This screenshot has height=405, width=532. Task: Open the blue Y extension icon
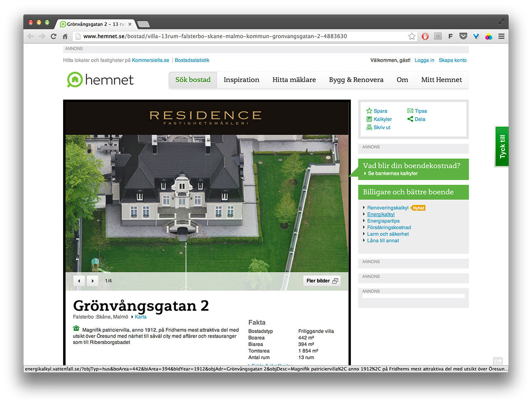[476, 36]
